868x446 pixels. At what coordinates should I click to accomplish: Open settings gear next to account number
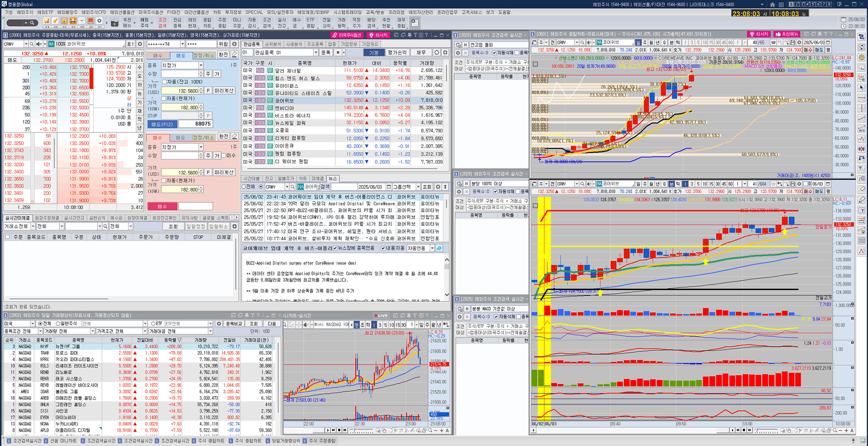[234, 44]
